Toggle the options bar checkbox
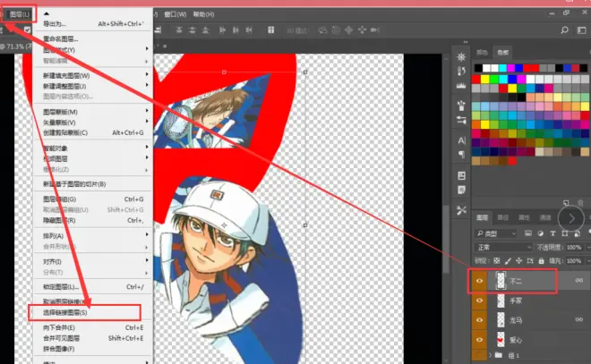Screen dimensions: 591x364 pos(27,30)
